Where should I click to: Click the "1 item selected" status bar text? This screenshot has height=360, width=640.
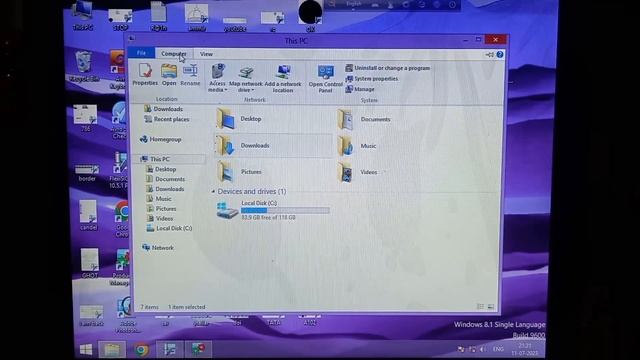tap(187, 307)
